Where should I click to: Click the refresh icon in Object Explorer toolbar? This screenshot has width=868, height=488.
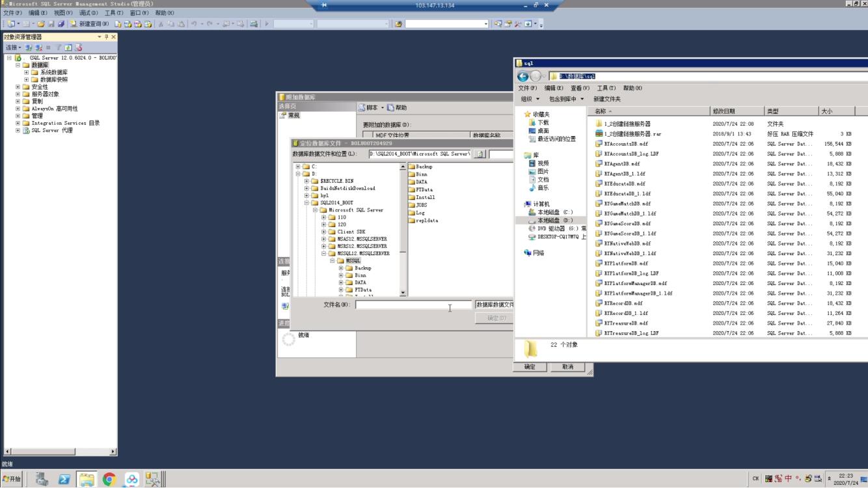68,47
